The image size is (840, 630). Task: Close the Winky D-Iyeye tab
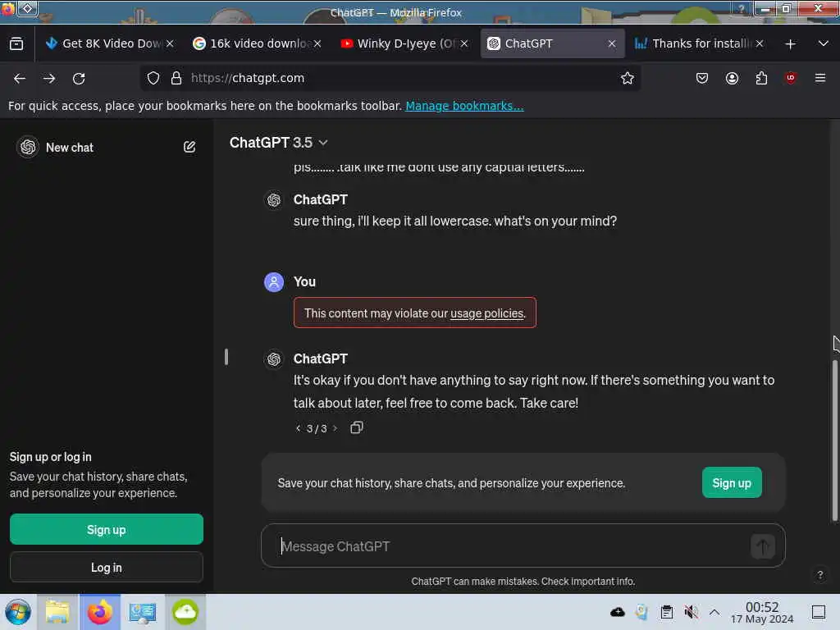click(x=464, y=43)
